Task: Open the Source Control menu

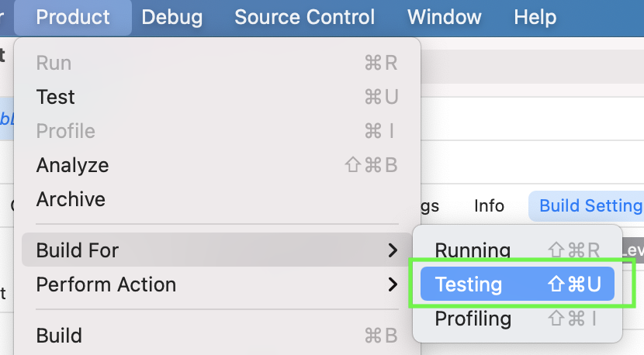Action: coord(304,17)
